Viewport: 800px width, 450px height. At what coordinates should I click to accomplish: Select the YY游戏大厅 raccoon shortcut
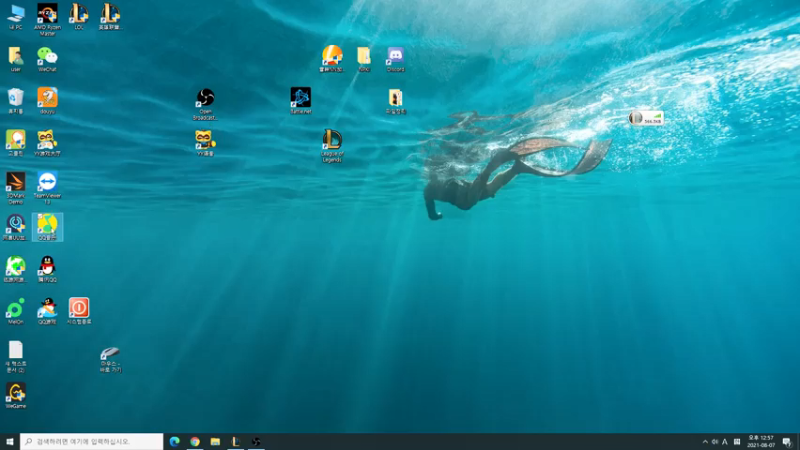pos(47,143)
